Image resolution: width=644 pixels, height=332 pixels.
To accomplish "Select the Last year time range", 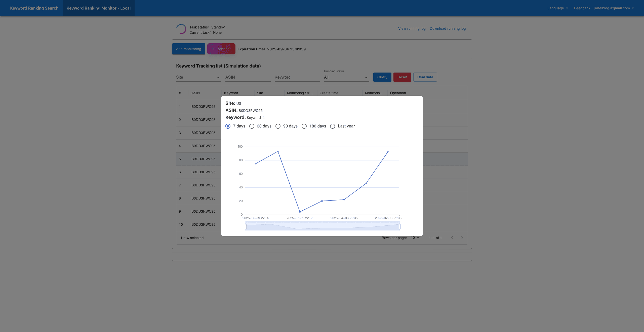I will point(333,126).
